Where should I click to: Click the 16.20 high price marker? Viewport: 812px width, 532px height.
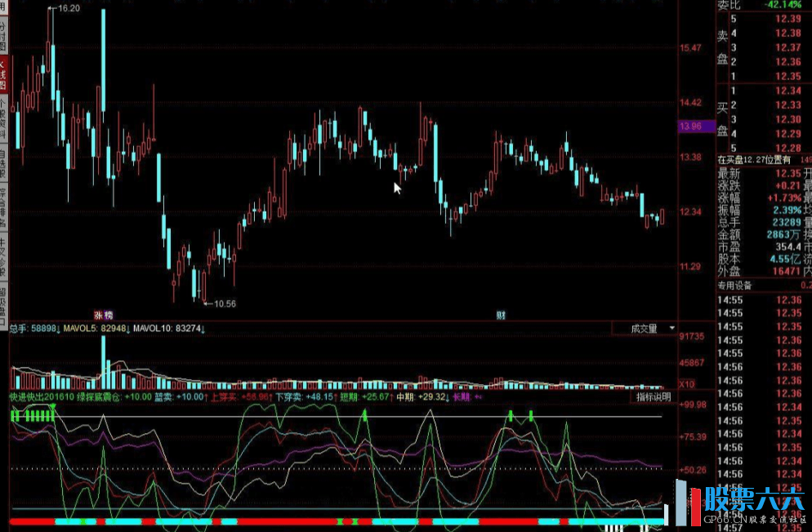coord(69,8)
